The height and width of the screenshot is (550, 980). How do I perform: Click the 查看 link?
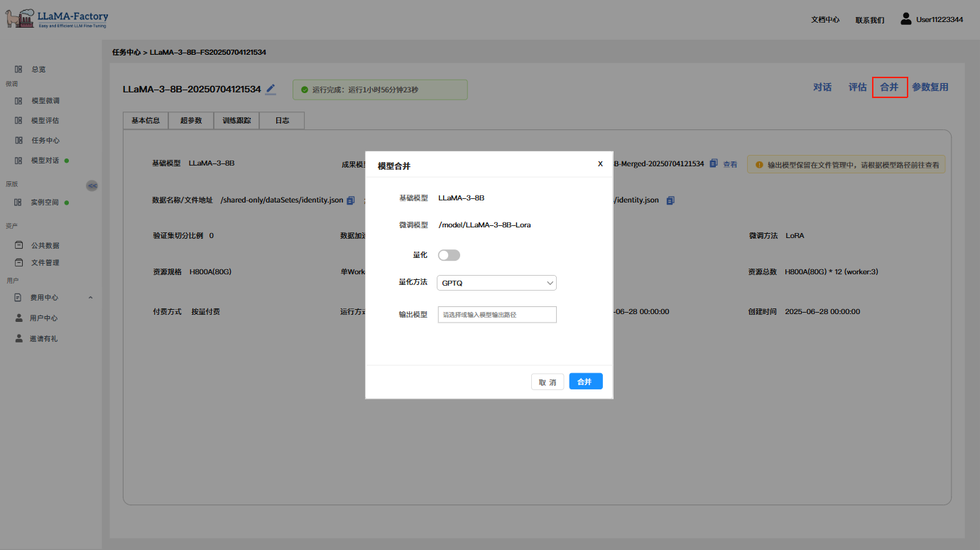pyautogui.click(x=730, y=164)
